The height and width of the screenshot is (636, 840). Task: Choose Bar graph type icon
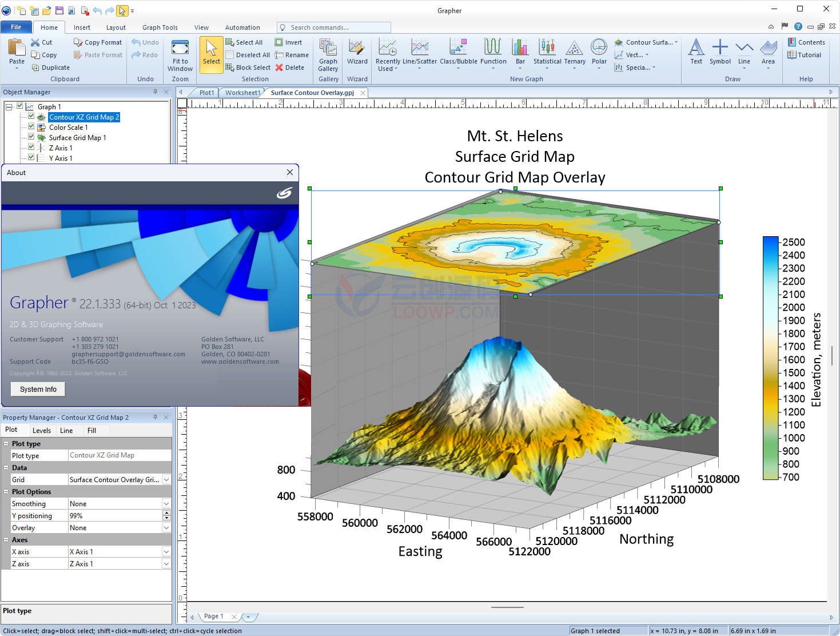(x=520, y=47)
